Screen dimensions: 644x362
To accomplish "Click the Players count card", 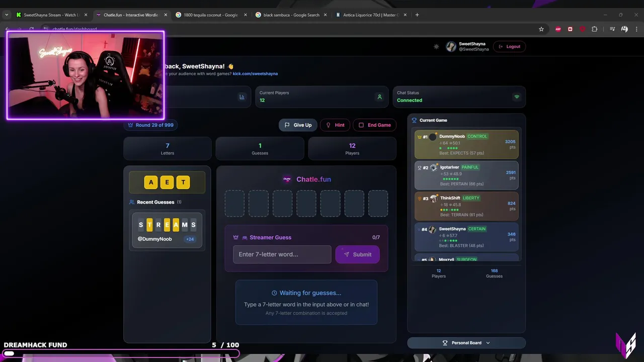I will (352, 149).
